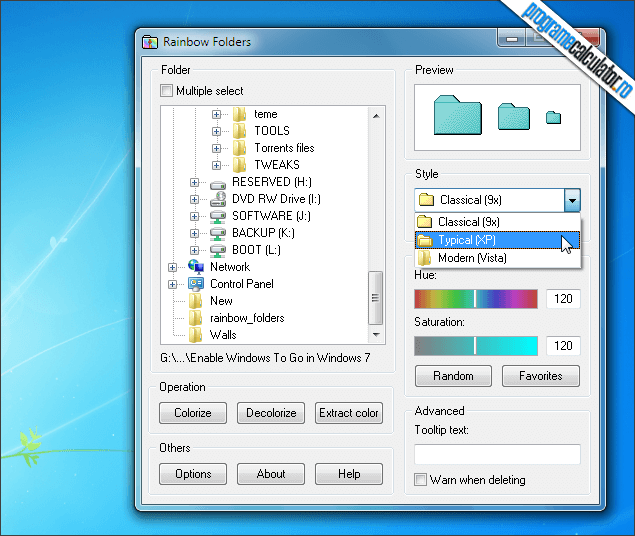Select the TWEAKS folder icon
This screenshot has height=536, width=635.
point(239,165)
